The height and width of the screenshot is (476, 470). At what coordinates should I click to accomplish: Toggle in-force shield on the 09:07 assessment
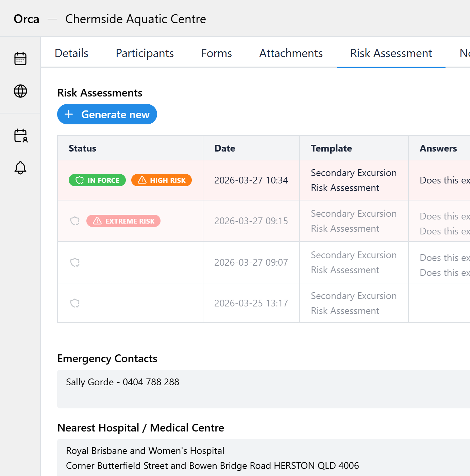(x=75, y=262)
